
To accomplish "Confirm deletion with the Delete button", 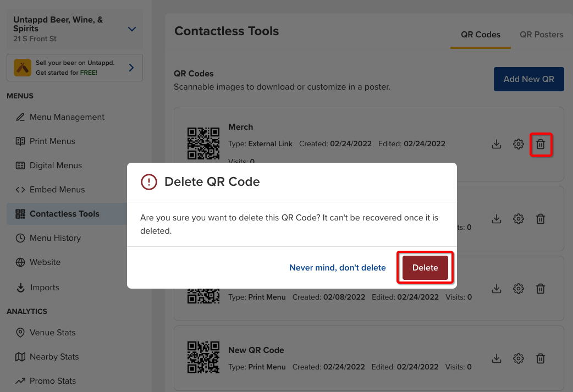I will (x=425, y=267).
